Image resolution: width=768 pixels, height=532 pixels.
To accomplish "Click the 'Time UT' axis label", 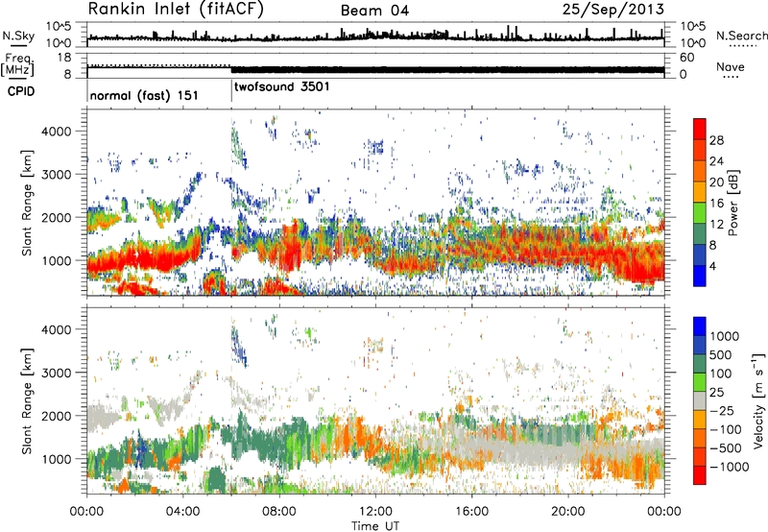I will 375,526.
